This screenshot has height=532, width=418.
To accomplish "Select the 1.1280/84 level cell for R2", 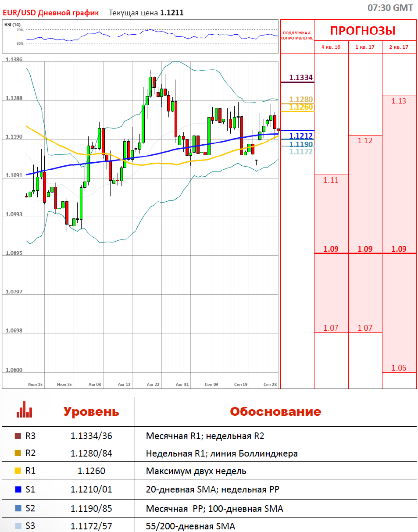I will (x=91, y=453).
